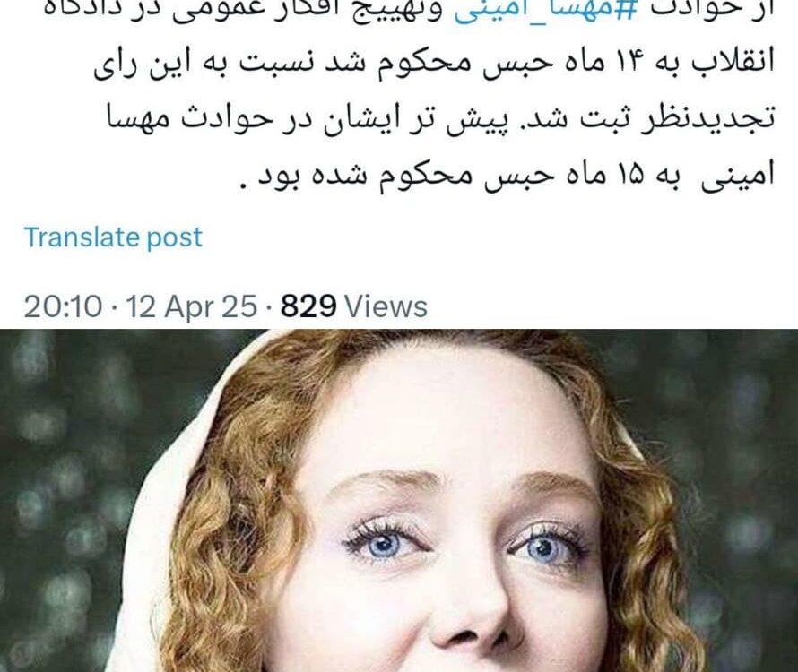This screenshot has width=798, height=672.
Task: Click the word Views beside the count
Action: (386, 306)
